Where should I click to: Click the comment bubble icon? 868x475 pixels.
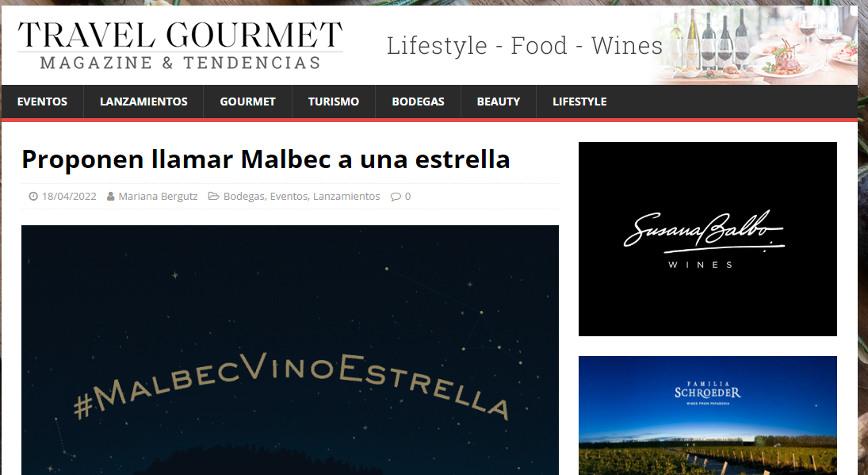tap(396, 197)
